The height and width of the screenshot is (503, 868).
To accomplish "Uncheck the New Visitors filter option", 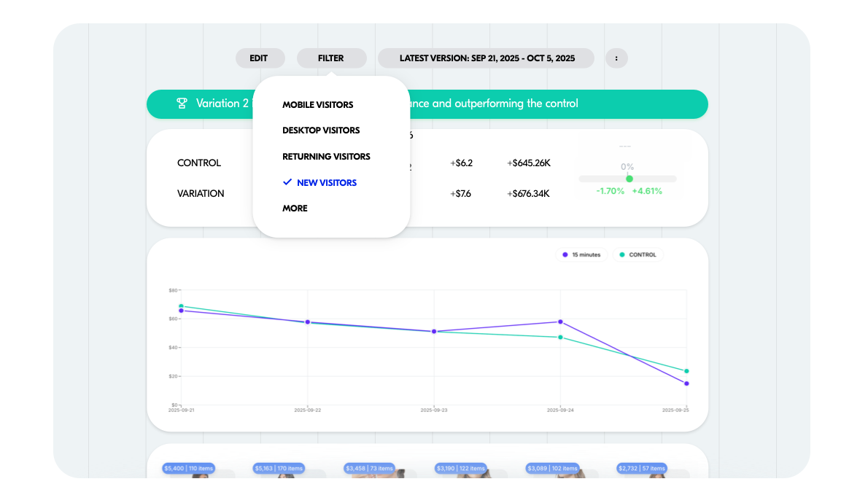I will tap(326, 183).
